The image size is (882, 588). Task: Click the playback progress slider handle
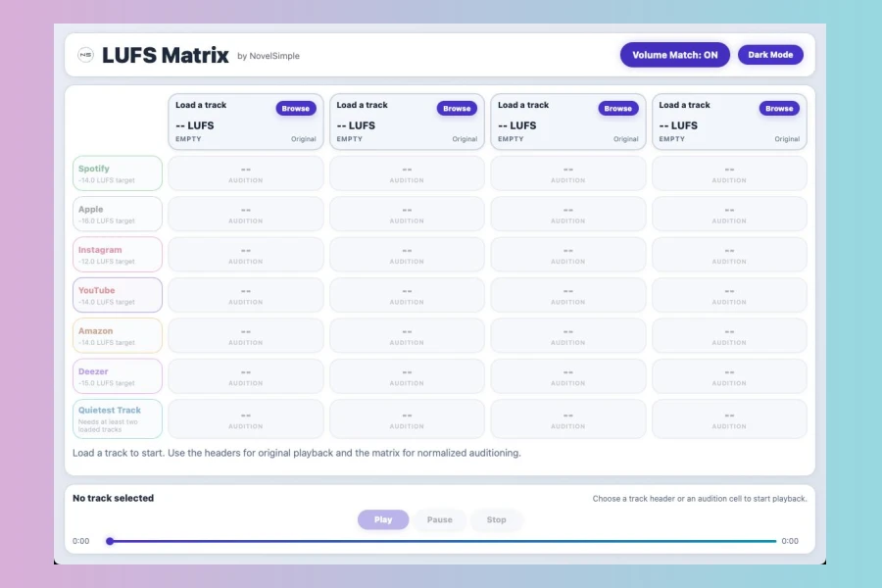coord(110,541)
